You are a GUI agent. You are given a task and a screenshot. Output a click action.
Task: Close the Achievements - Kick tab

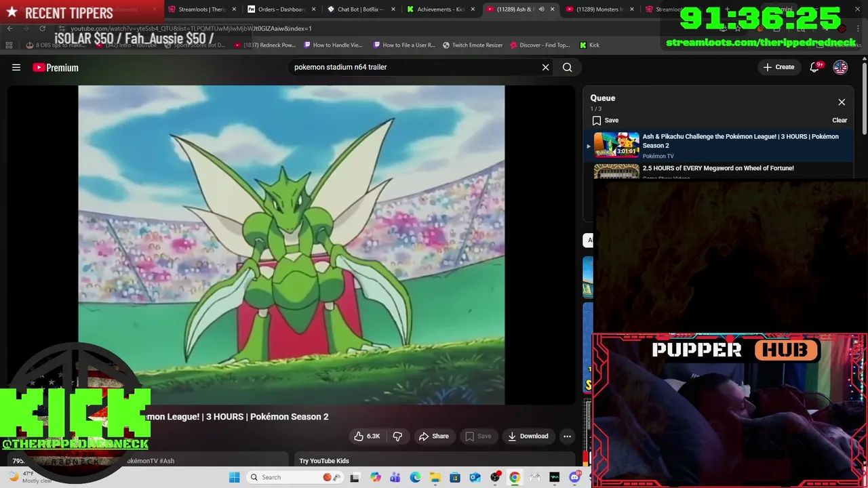point(473,9)
